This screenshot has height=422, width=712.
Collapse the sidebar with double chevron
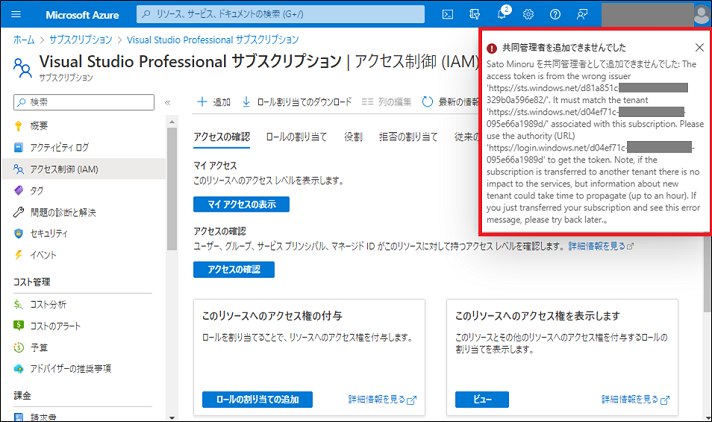(168, 103)
